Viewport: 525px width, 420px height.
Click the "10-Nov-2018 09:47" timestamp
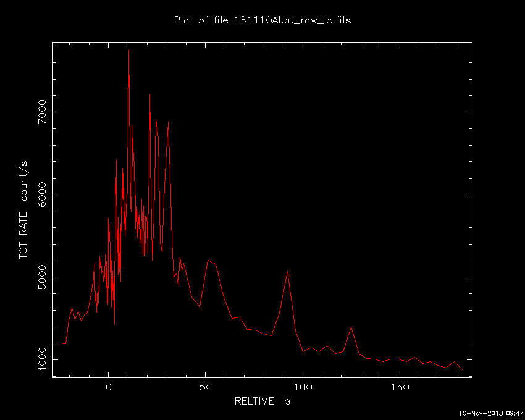(490, 413)
